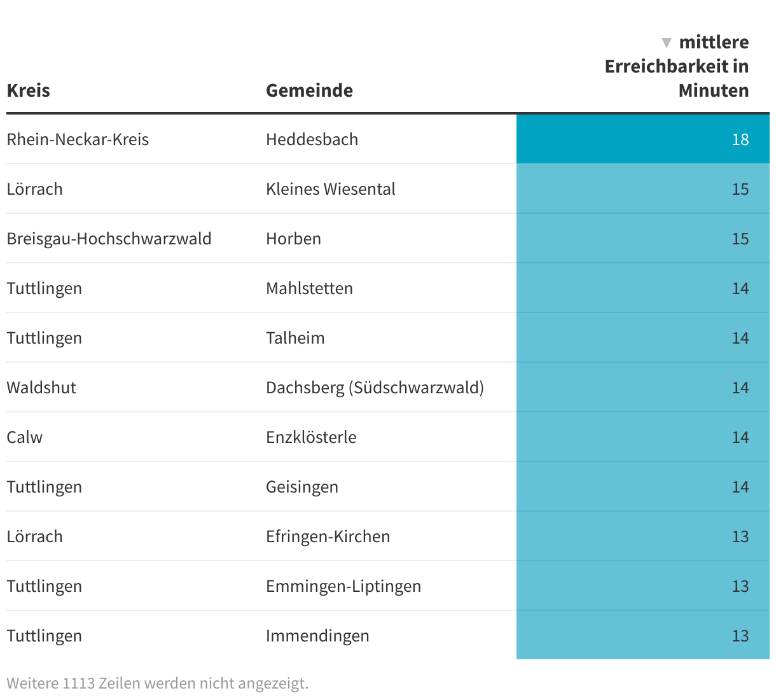This screenshot has height=700, width=776.
Task: Click the Mahlstetten row entry
Action: pos(309,288)
